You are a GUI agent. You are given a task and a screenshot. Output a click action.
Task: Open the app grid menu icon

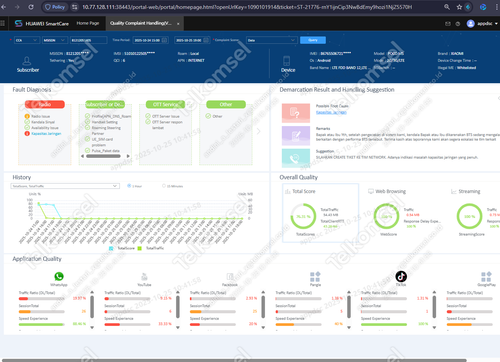(x=2, y=23)
